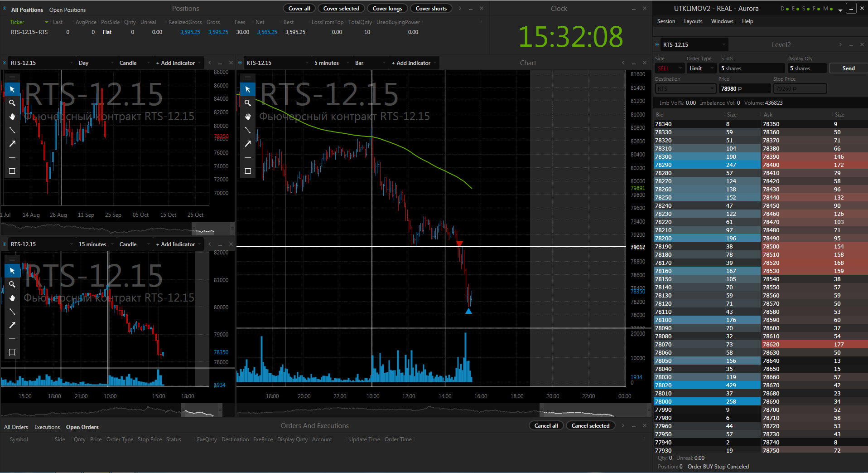Select the rectangle tool in the 15 minutes chart
868x473 pixels.
coord(12,352)
